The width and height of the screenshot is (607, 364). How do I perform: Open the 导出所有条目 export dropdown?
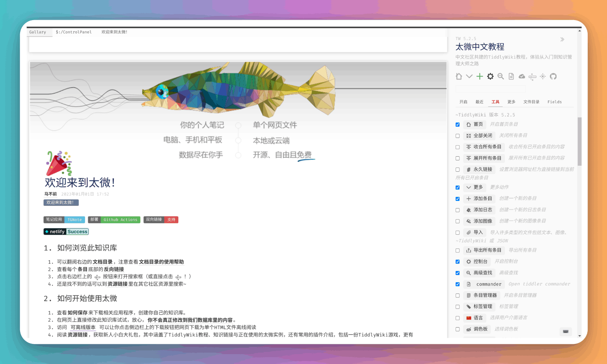tap(483, 250)
